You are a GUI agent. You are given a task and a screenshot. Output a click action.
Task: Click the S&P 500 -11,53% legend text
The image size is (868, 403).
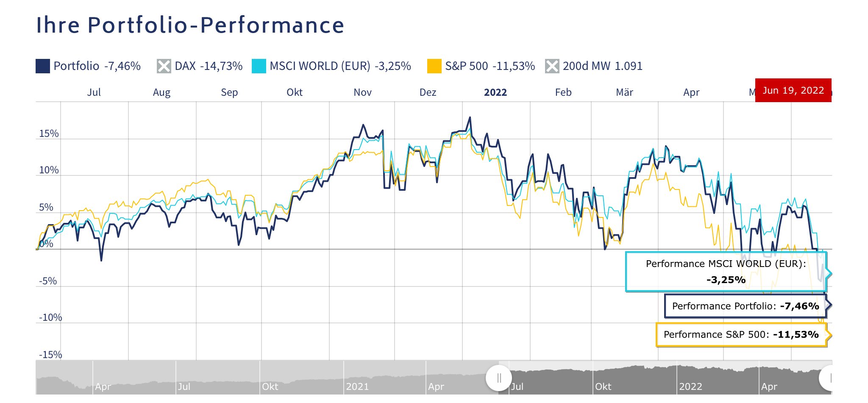coord(490,66)
